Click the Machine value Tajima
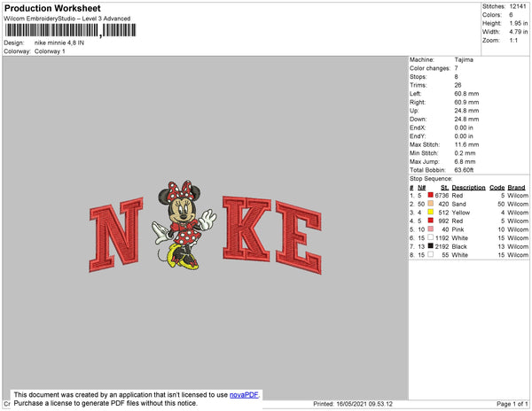Image resolution: width=532 pixels, height=411 pixels. coord(464,59)
